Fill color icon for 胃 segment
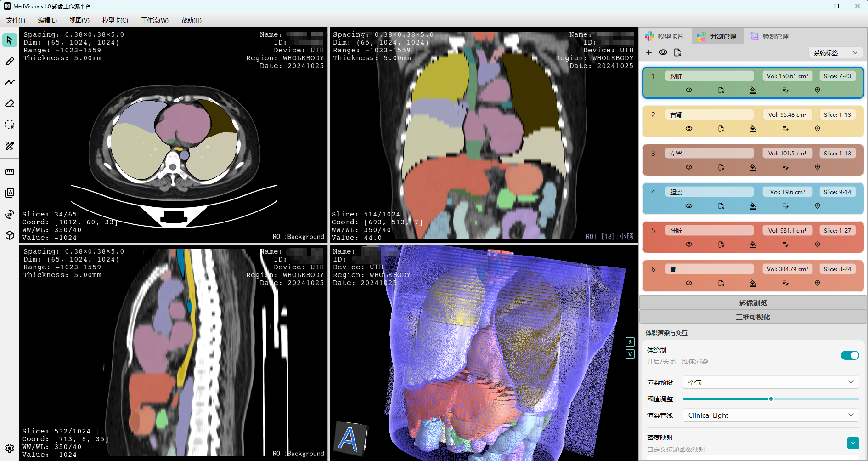The width and height of the screenshot is (868, 461). pyautogui.click(x=753, y=283)
